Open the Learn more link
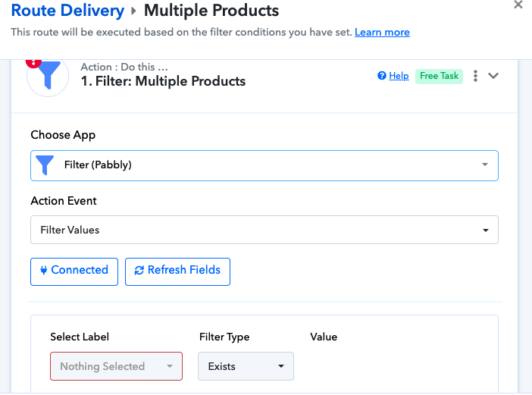This screenshot has width=532, height=395. coord(382,33)
